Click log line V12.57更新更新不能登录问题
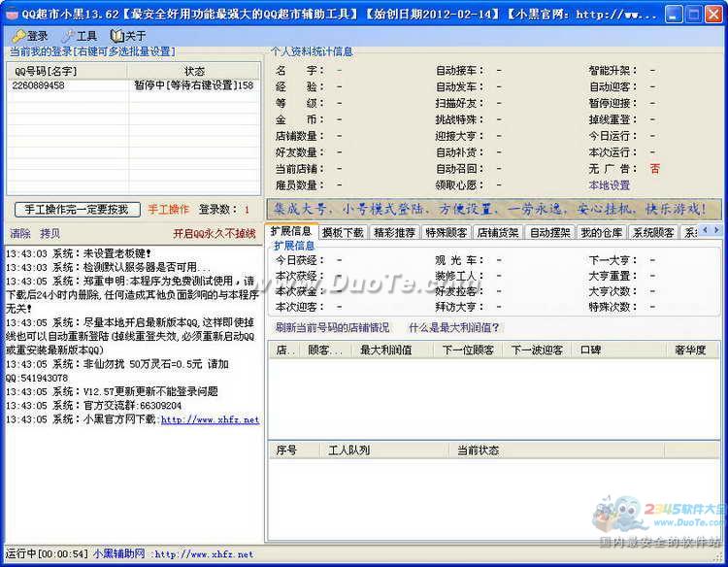The height and width of the screenshot is (567, 728). click(x=112, y=391)
